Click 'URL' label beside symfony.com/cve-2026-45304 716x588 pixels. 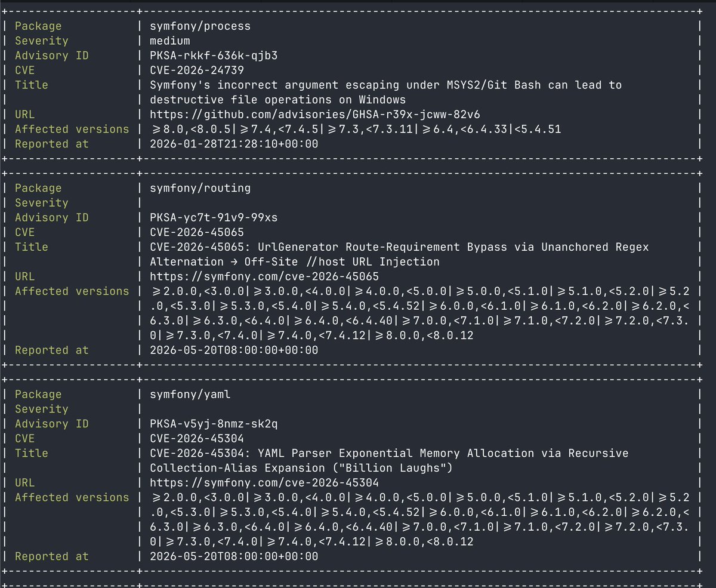(24, 482)
